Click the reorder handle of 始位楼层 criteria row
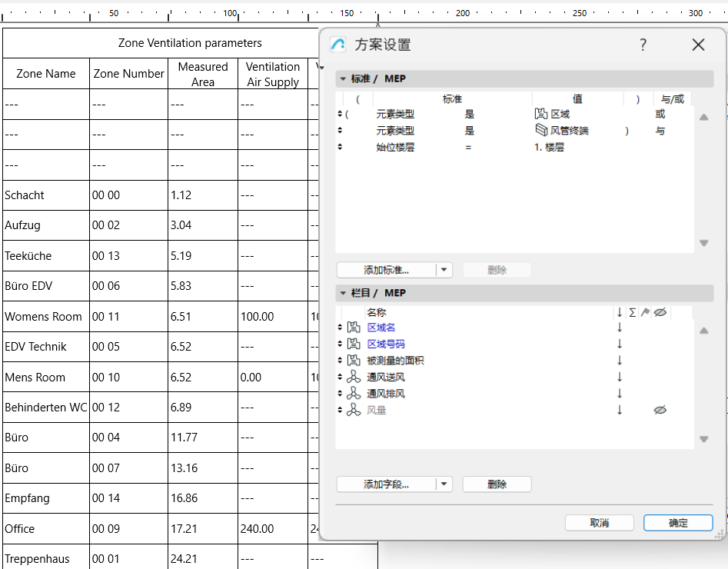Viewport: 728px width, 569px height. (x=340, y=147)
